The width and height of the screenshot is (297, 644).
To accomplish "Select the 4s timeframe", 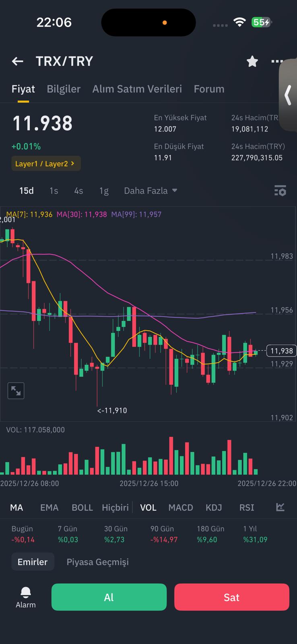I will pos(78,190).
